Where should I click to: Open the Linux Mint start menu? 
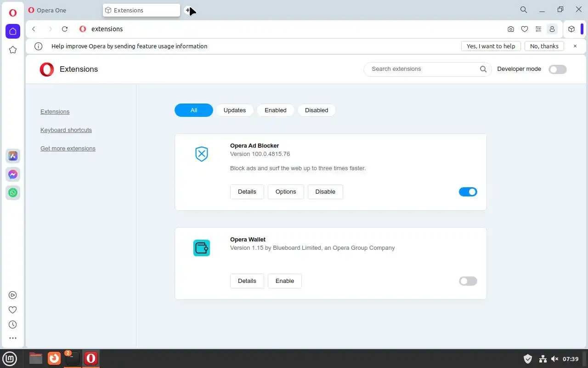(x=10, y=358)
